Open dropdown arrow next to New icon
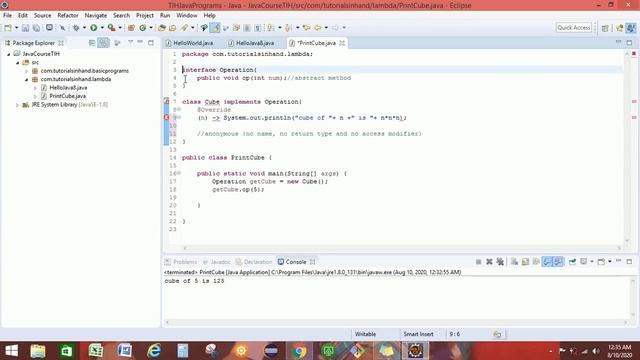 16,28
